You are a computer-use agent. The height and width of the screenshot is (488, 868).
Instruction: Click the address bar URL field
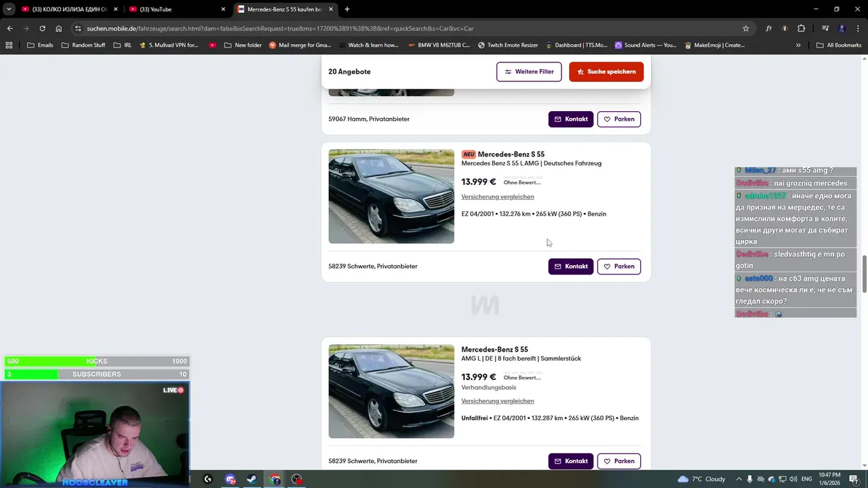pyautogui.click(x=407, y=28)
